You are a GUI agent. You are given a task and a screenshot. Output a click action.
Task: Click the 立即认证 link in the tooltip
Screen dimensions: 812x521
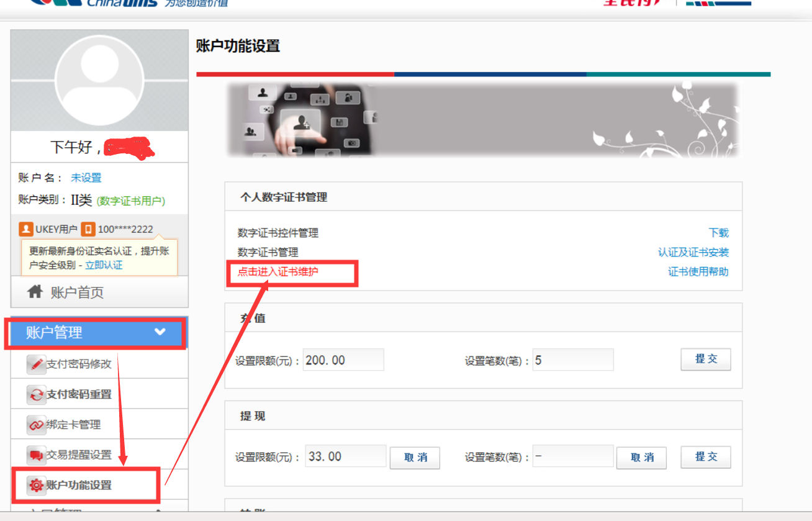click(x=104, y=265)
